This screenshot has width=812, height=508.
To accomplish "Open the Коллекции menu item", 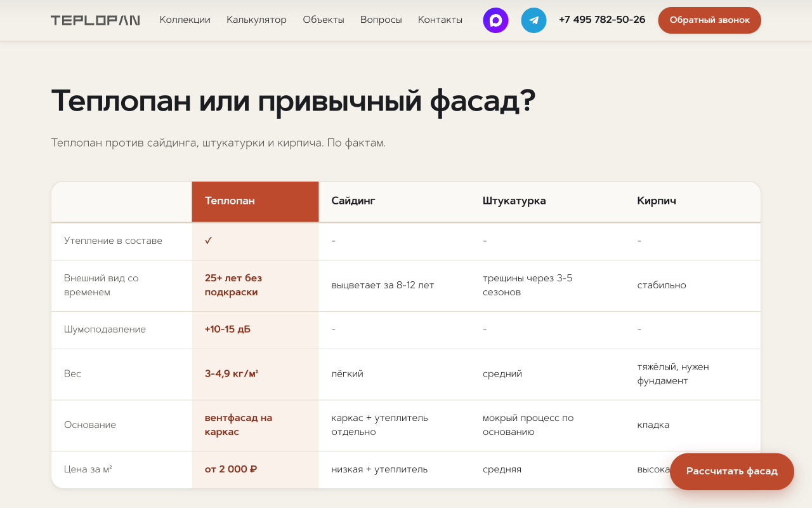I will pyautogui.click(x=185, y=20).
